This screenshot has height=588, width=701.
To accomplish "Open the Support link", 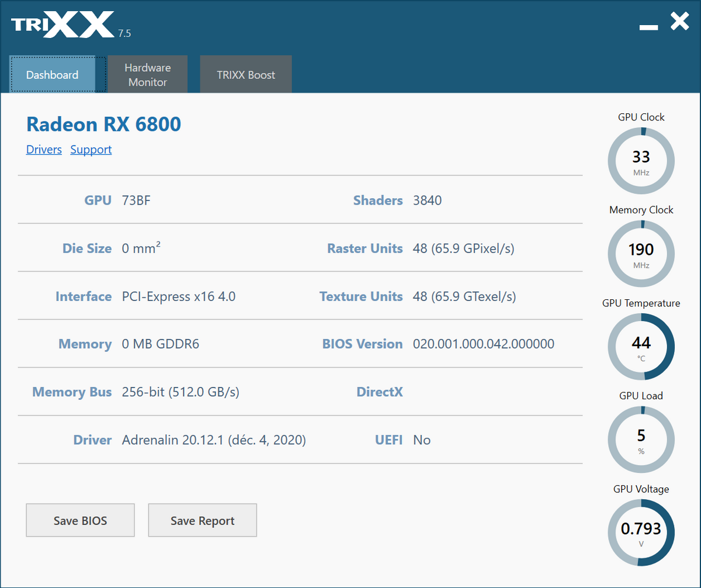I will [91, 150].
